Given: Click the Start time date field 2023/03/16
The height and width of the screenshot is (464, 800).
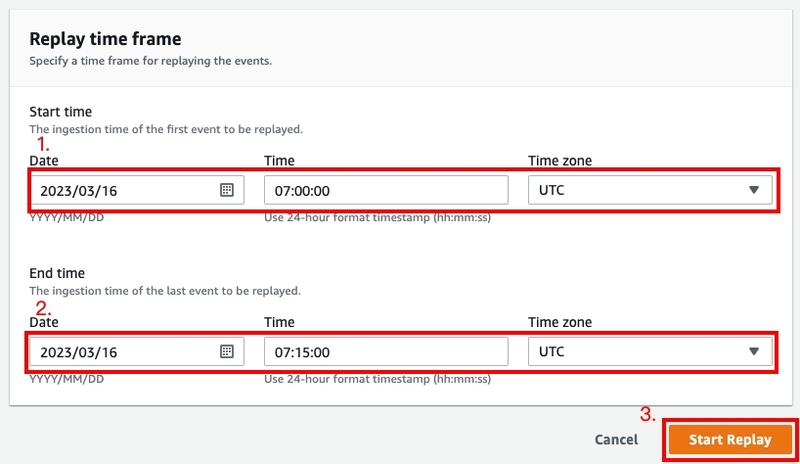Looking at the screenshot, I should pos(137,190).
